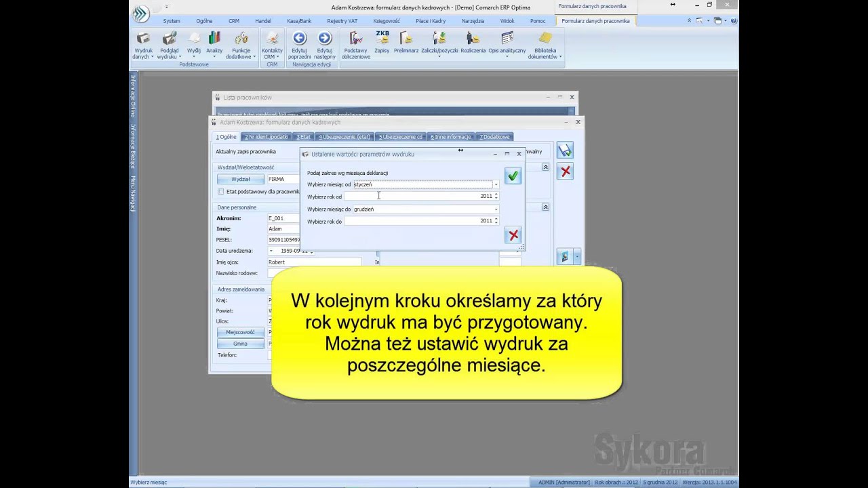
Task: Open Zaliczki/pożyczki in the ribbon
Action: [x=439, y=45]
